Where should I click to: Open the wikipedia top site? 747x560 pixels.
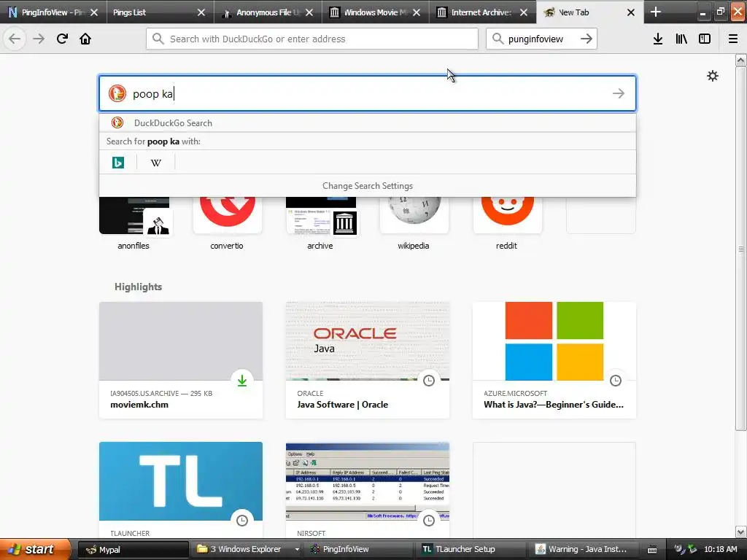[x=414, y=224]
